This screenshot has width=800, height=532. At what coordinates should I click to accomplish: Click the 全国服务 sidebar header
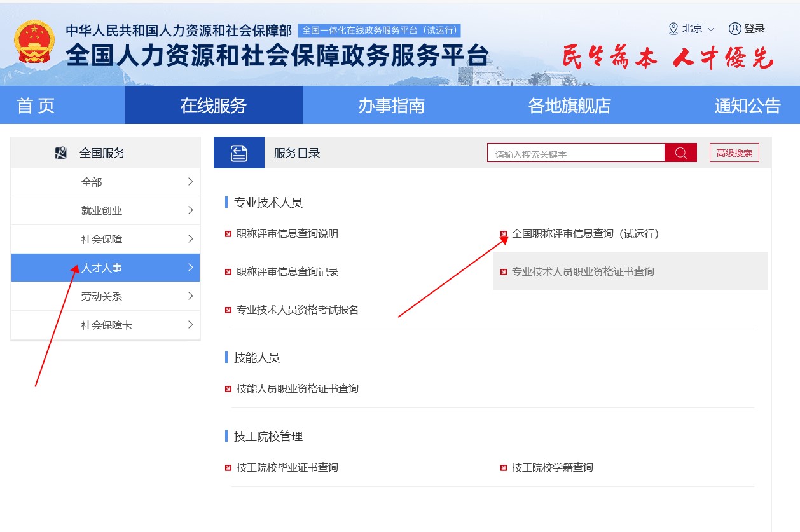coord(106,153)
